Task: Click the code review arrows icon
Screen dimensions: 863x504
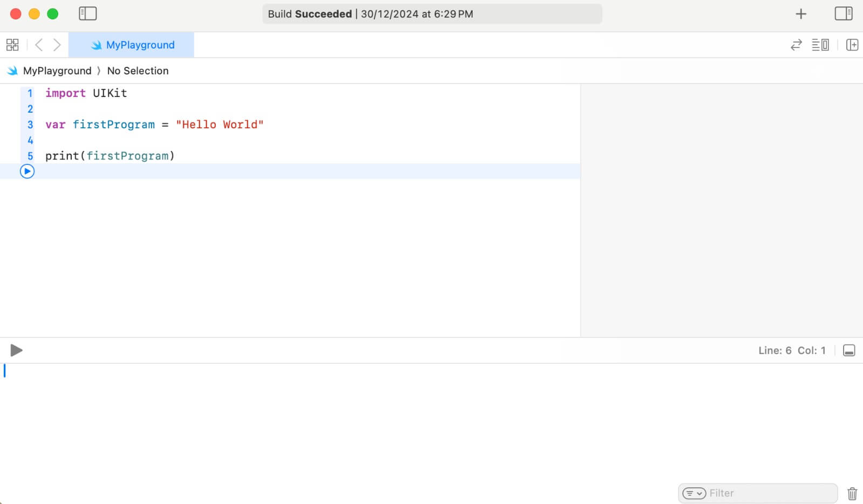Action: click(x=796, y=45)
